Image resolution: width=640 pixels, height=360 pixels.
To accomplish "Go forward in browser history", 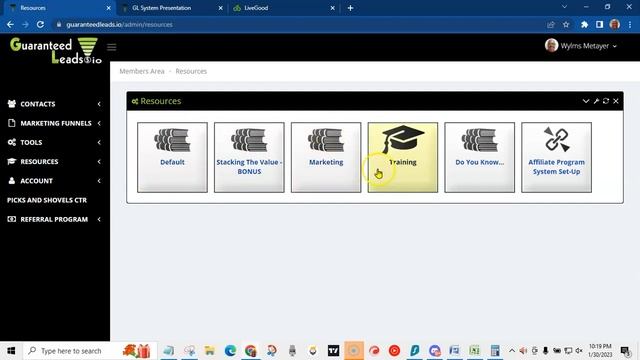I will [x=25, y=24].
